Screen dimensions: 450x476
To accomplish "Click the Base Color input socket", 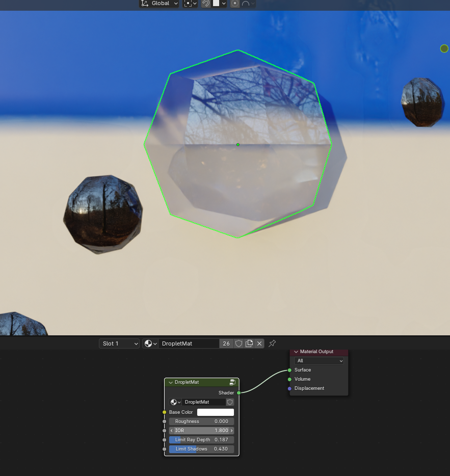I will (x=164, y=412).
